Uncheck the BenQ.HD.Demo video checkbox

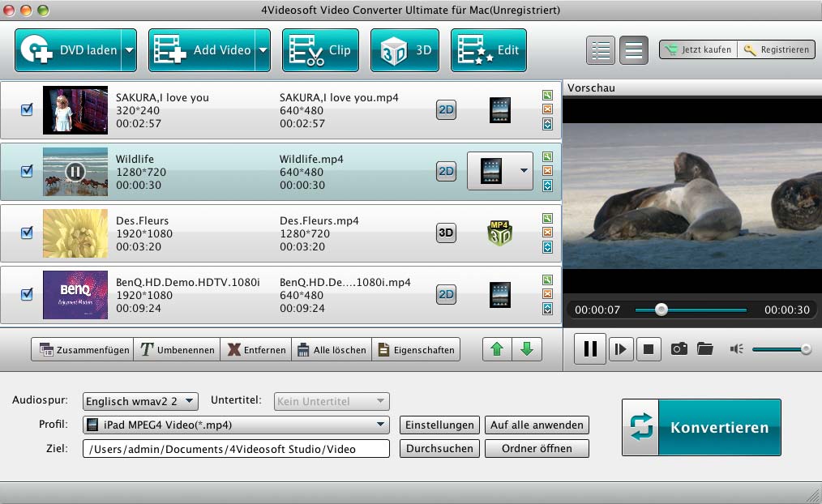(27, 294)
